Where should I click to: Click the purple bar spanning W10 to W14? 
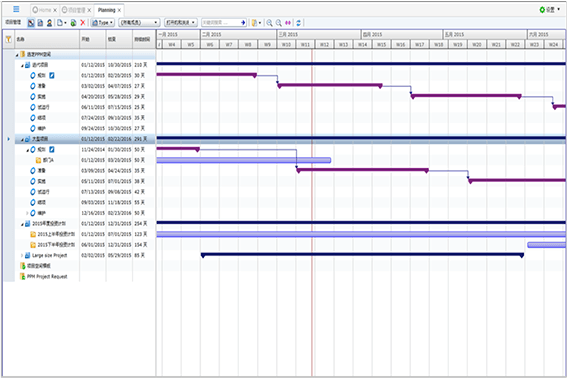click(330, 85)
